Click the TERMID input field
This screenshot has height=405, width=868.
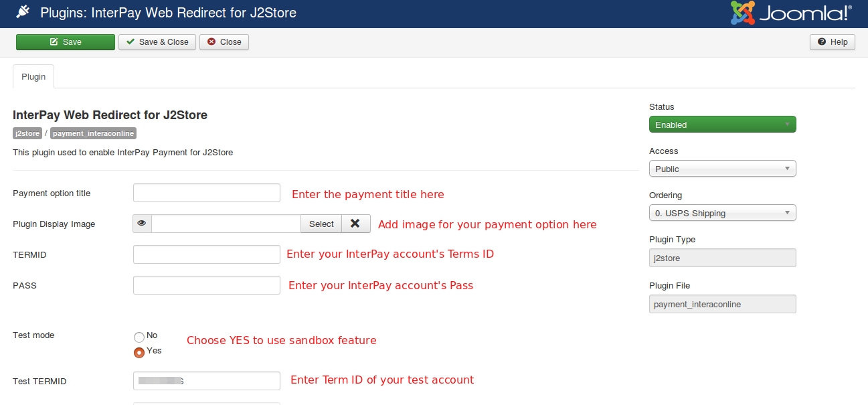pyautogui.click(x=207, y=254)
